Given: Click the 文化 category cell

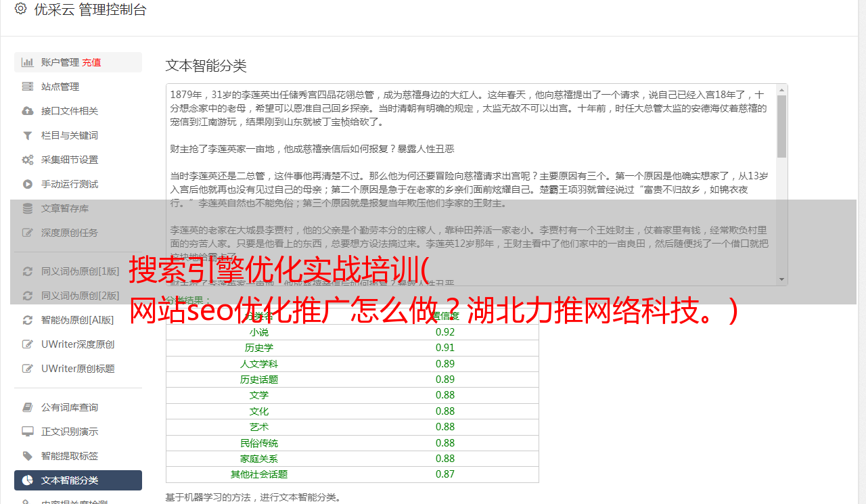Looking at the screenshot, I should [x=259, y=411].
